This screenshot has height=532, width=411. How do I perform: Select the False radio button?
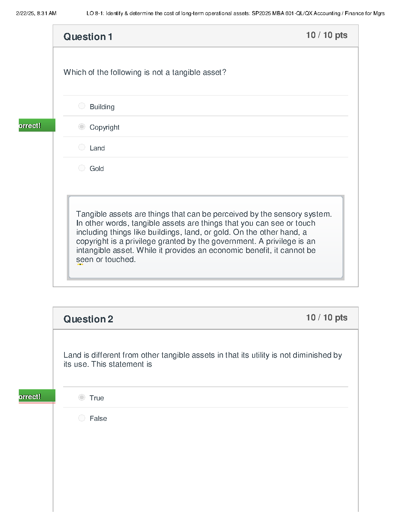(x=82, y=418)
